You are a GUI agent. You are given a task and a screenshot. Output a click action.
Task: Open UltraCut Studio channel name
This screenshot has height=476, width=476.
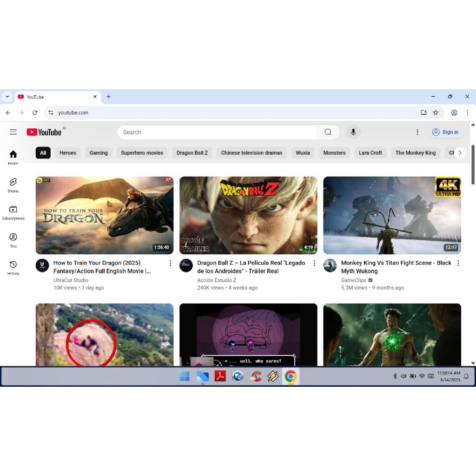point(71,280)
